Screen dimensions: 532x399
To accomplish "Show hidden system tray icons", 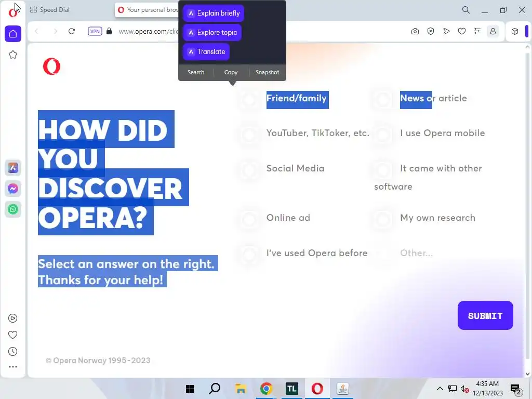I will (440, 389).
